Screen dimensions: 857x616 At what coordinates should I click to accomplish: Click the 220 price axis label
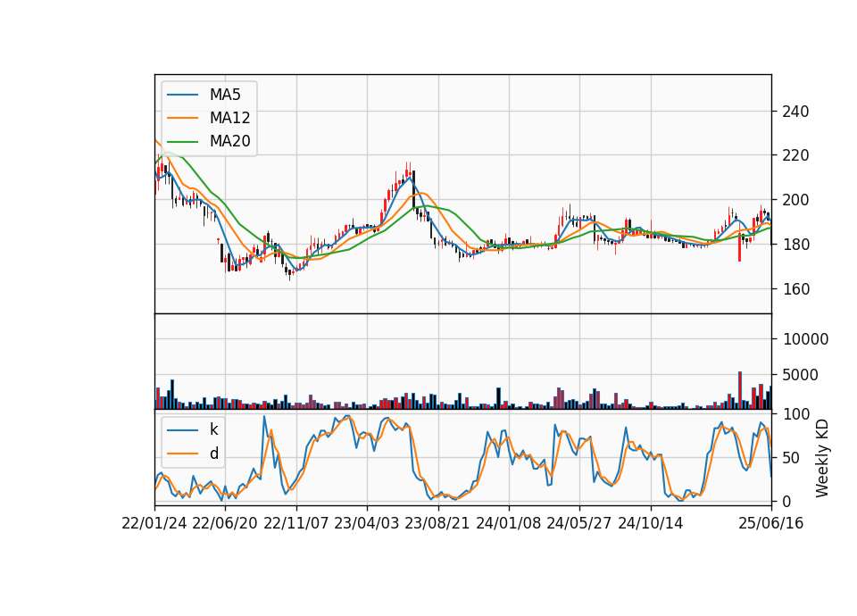(795, 155)
